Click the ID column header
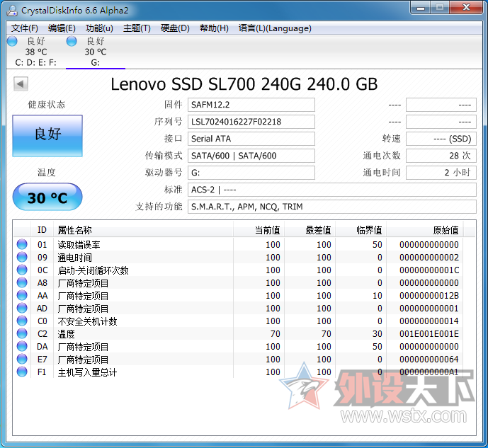 click(x=42, y=230)
